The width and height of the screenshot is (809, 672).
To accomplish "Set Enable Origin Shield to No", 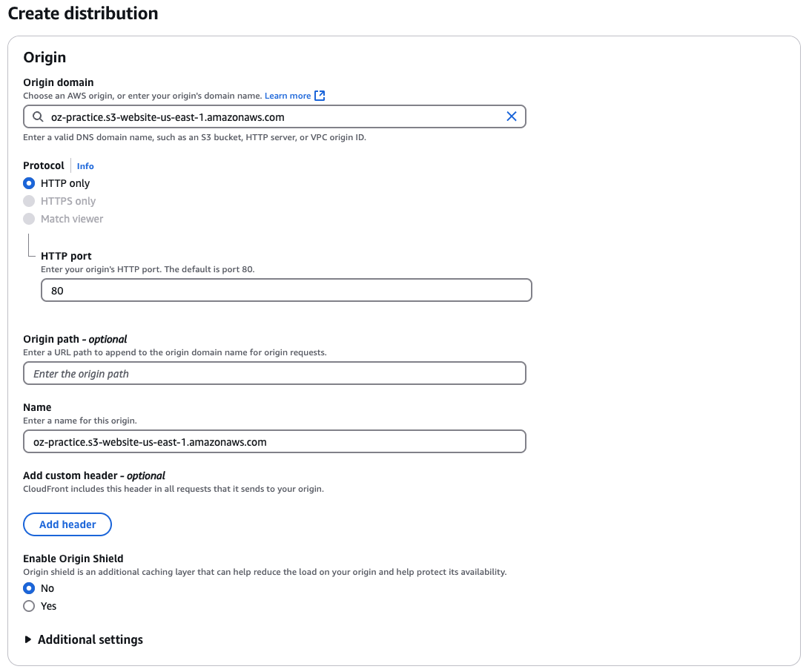I will 29,588.
